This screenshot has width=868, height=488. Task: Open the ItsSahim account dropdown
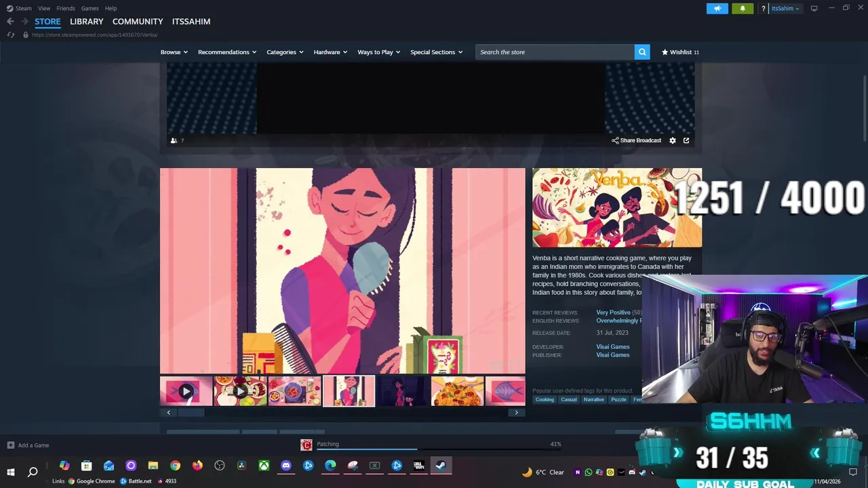(785, 9)
